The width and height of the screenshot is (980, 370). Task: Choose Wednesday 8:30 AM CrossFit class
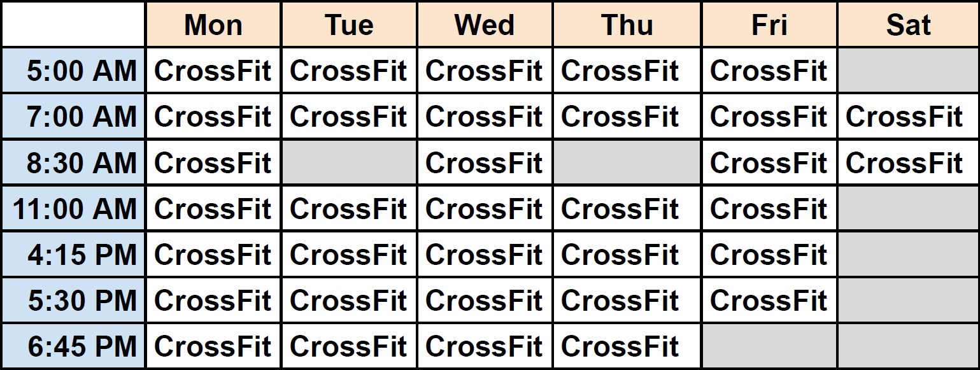coord(484,163)
